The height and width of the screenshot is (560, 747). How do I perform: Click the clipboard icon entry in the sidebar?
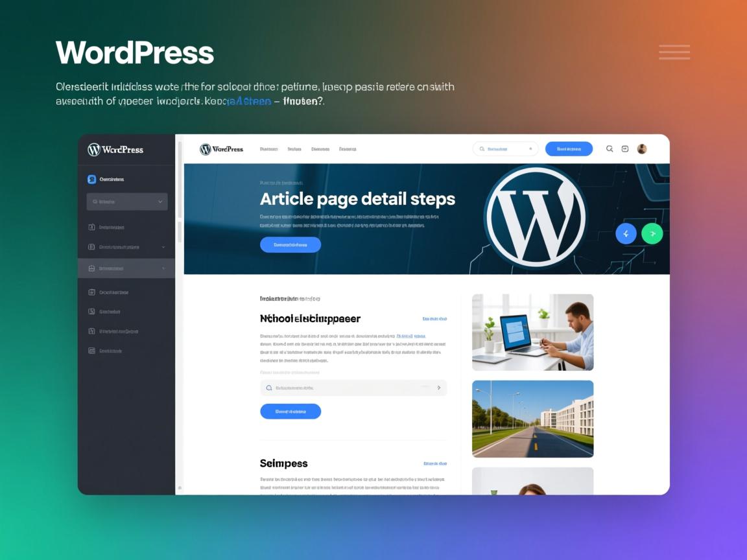[x=110, y=292]
